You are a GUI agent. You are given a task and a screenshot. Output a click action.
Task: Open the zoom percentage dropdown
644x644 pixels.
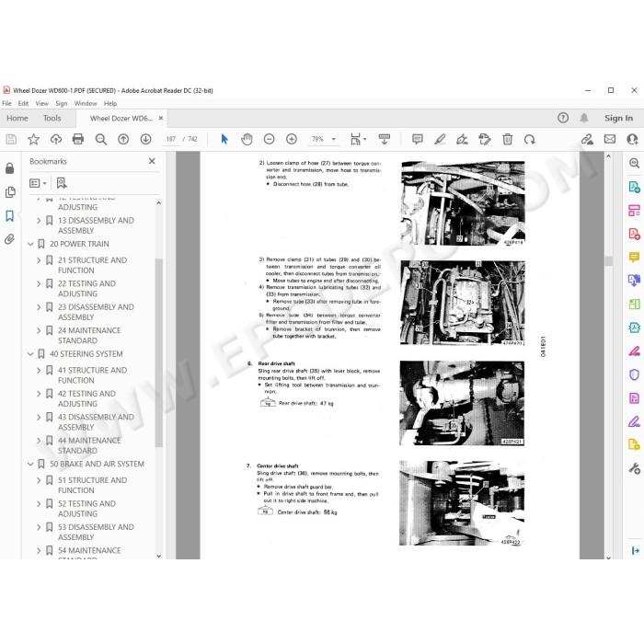tap(333, 139)
